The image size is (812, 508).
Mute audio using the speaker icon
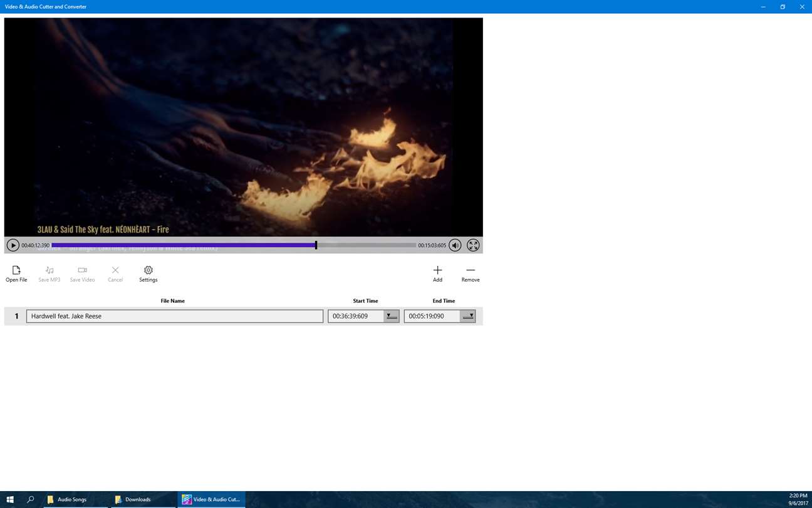pyautogui.click(x=455, y=245)
